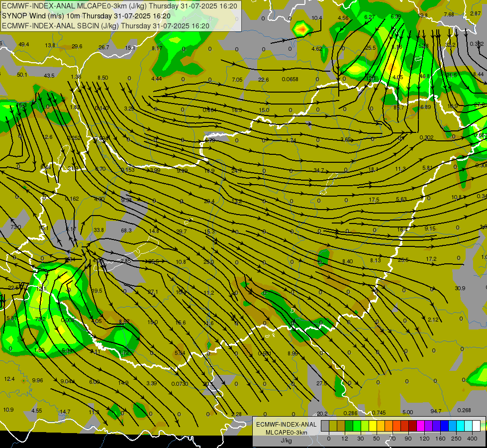487x448 pixels.
Task: Click the '70' legend tick label
Action: (x=392, y=439)
